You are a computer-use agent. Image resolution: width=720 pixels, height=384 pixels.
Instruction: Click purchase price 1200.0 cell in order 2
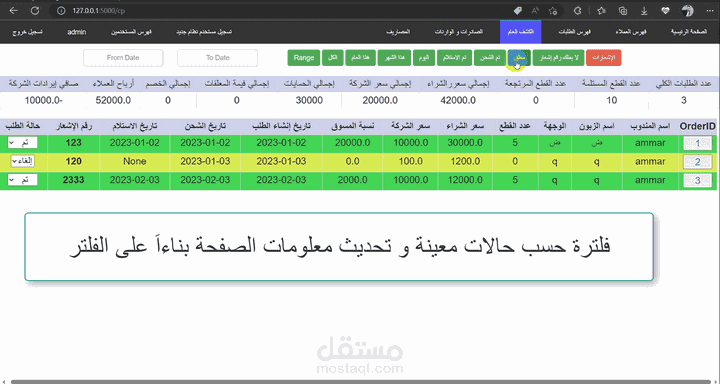tap(466, 161)
